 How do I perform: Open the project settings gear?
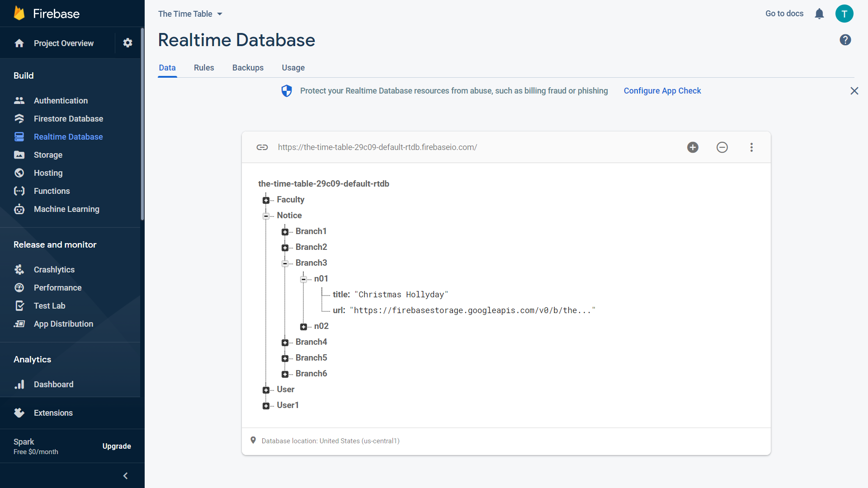pyautogui.click(x=127, y=43)
